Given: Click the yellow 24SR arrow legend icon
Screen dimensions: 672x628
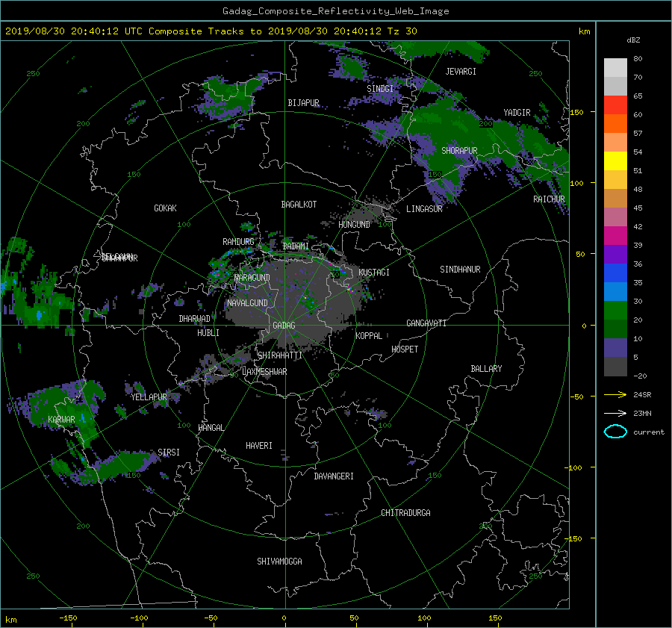Looking at the screenshot, I should click(x=615, y=394).
